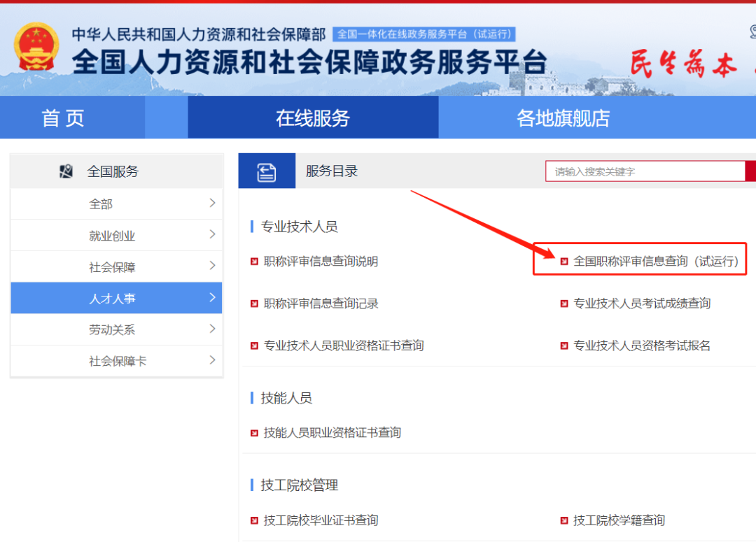Click red bullet icon before 职称评审信息查询说明
The image size is (756, 542).
(x=255, y=262)
